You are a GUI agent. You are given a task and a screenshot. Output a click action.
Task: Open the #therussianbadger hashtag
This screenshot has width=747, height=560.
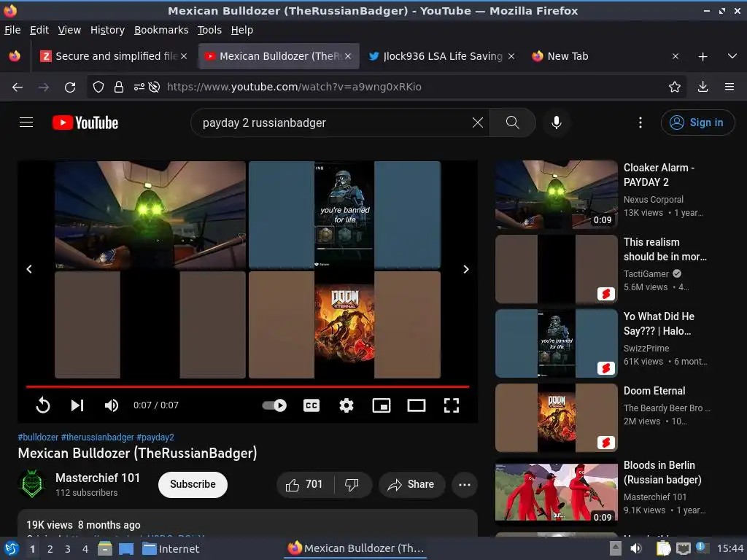(x=98, y=437)
